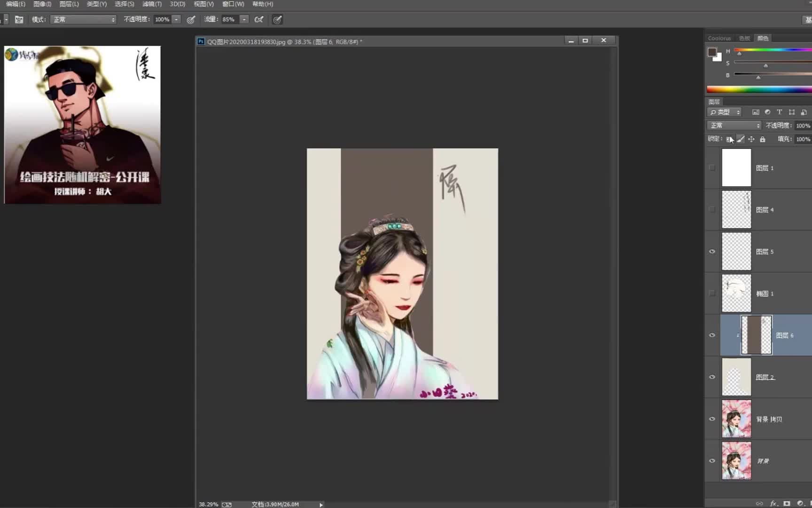812x508 pixels.
Task: Select the 颜色 panel tab
Action: (763, 39)
